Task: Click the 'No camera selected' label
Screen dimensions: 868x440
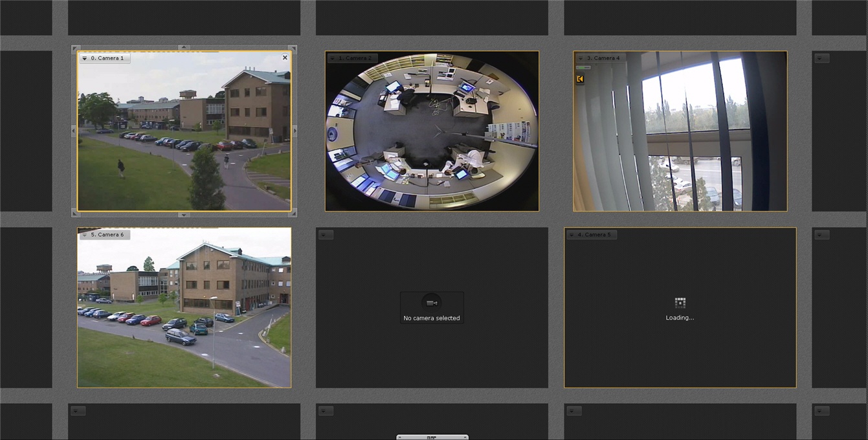Action: coord(432,318)
